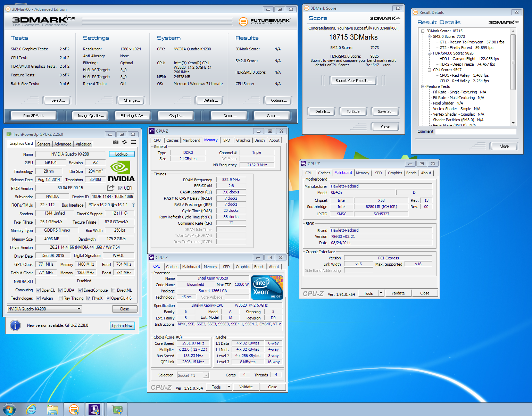
Task: Open Tools dropdown arrow in CPU-Z Mainboard window
Action: click(x=381, y=293)
